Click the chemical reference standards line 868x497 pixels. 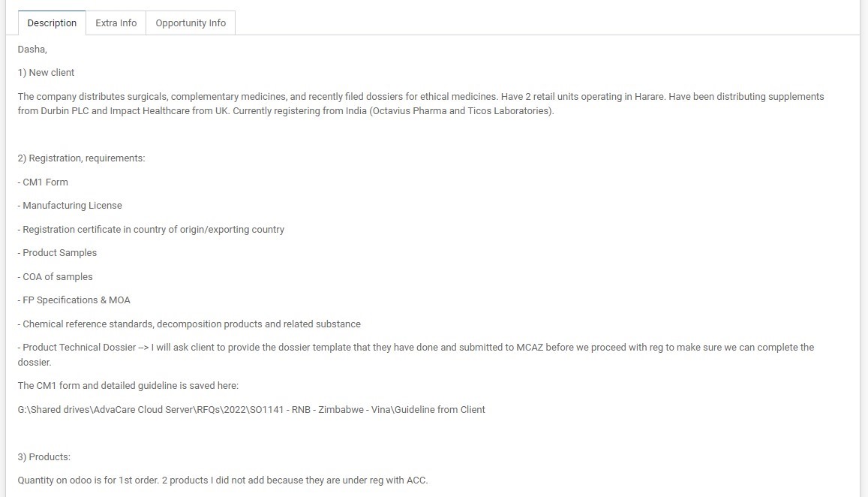pyautogui.click(x=189, y=324)
